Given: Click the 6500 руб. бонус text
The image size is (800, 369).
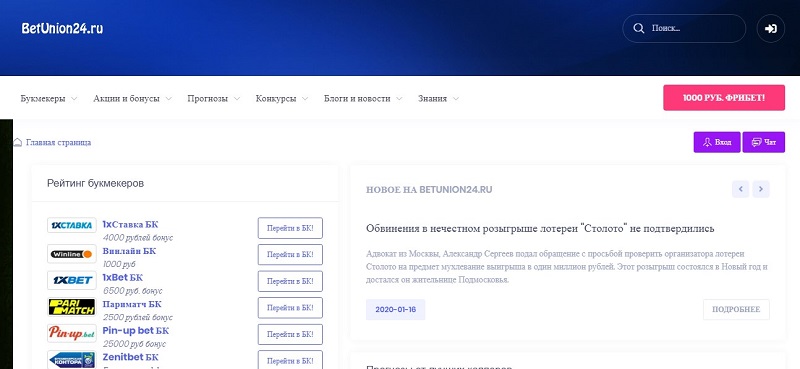Looking at the screenshot, I should (133, 290).
